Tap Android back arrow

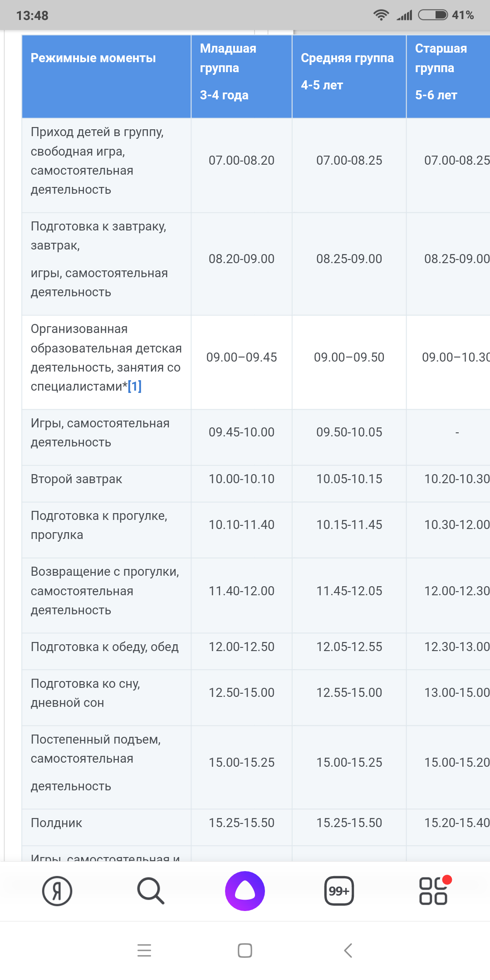pos(348,950)
